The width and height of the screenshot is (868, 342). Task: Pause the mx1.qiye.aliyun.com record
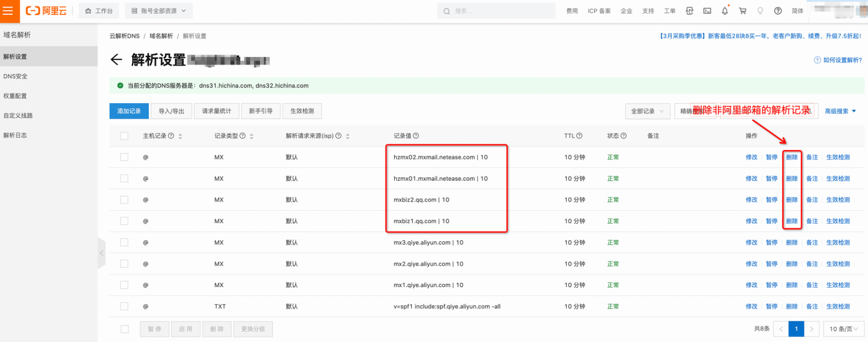tap(771, 285)
